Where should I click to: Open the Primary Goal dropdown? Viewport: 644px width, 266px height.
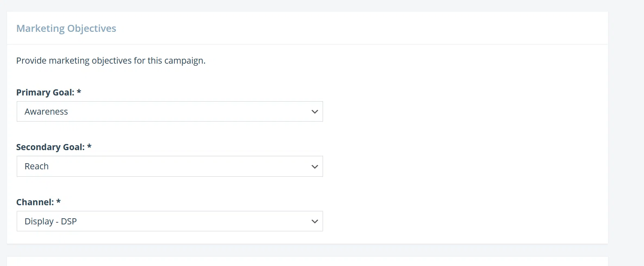click(169, 111)
